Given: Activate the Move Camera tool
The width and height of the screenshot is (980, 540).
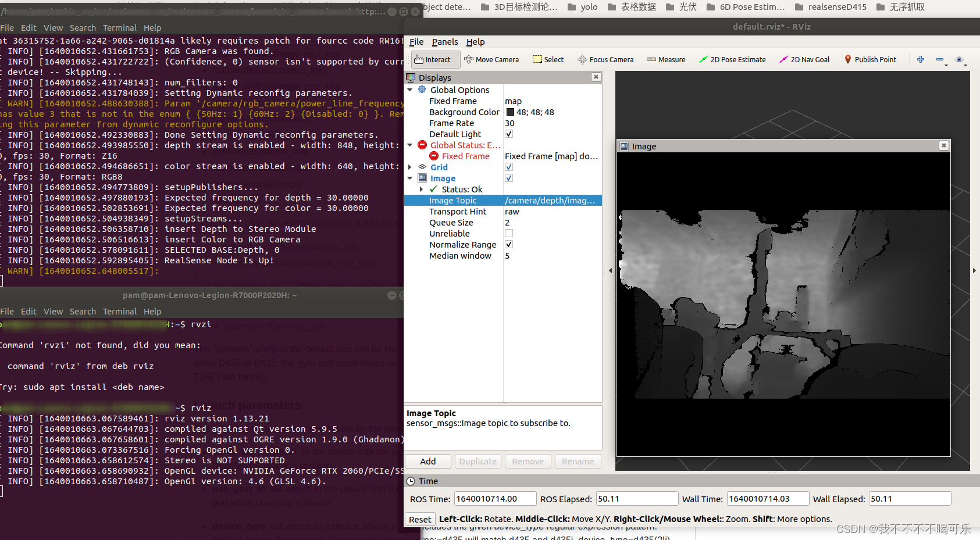Looking at the screenshot, I should pos(491,59).
